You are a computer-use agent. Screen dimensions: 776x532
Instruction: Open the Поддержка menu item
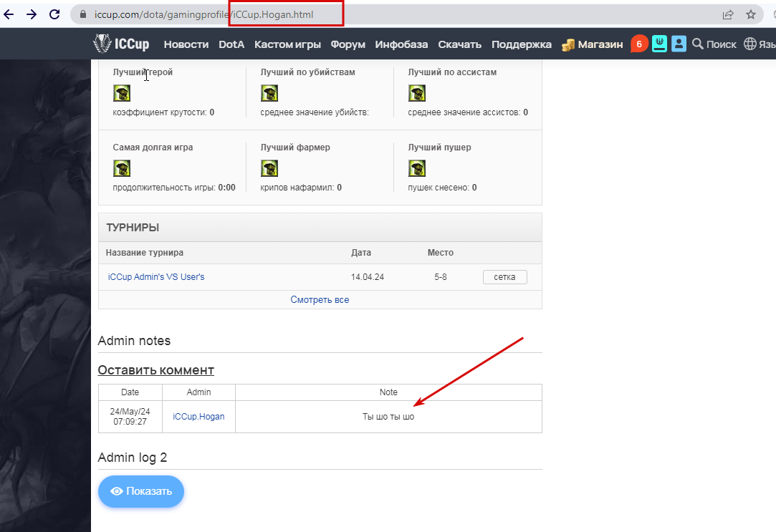522,44
